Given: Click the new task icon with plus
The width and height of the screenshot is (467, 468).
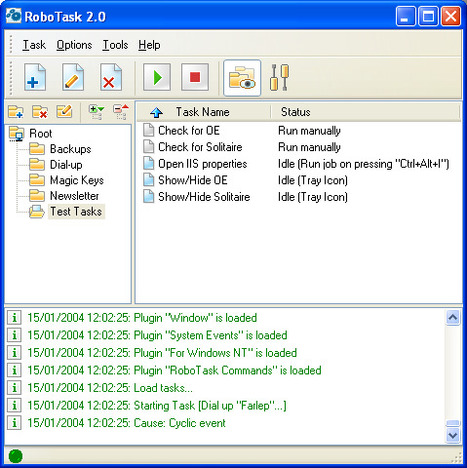Looking at the screenshot, I should [35, 77].
